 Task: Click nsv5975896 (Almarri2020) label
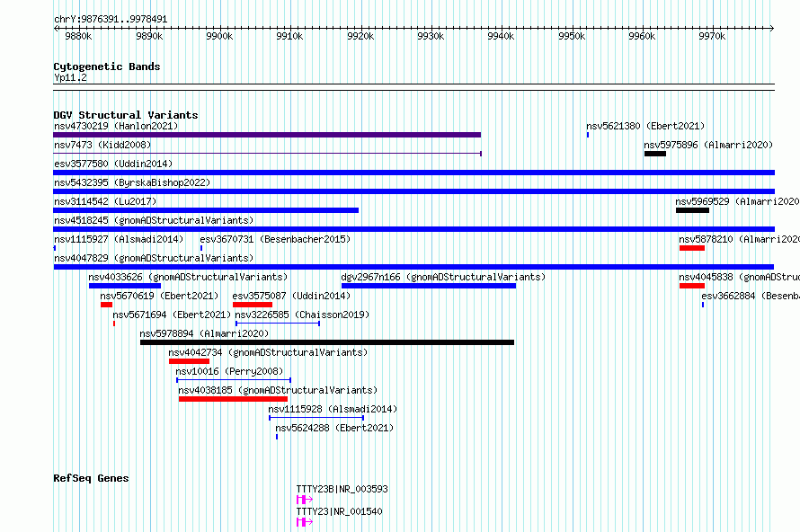pyautogui.click(x=708, y=145)
